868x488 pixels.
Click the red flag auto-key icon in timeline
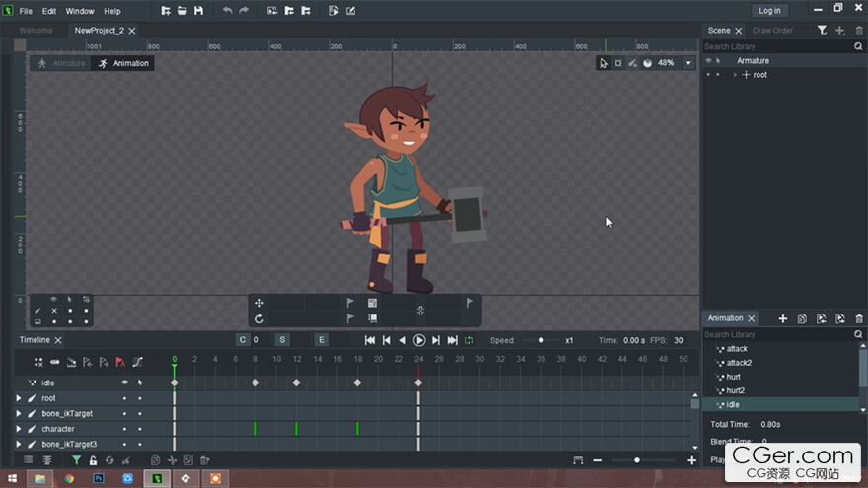[x=120, y=362]
